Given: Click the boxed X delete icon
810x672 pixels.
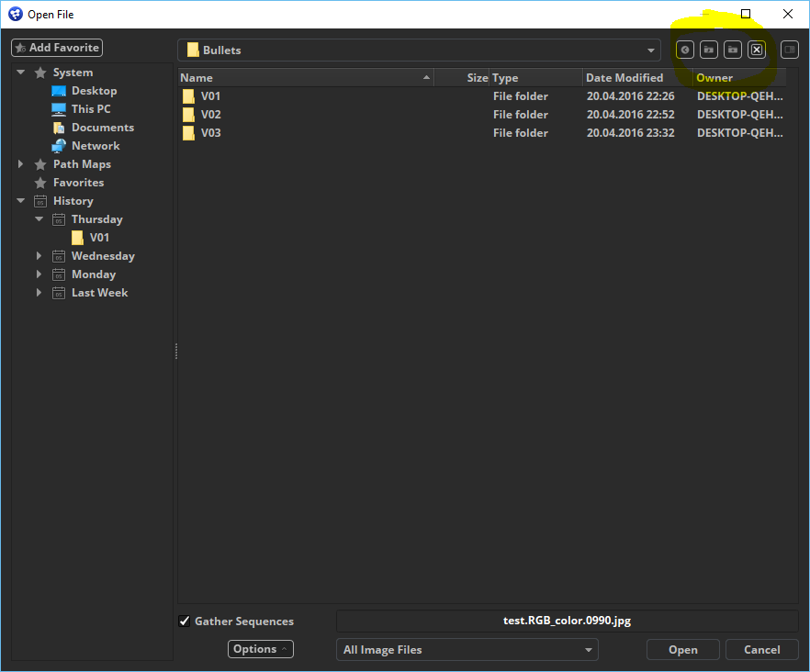Looking at the screenshot, I should [757, 50].
